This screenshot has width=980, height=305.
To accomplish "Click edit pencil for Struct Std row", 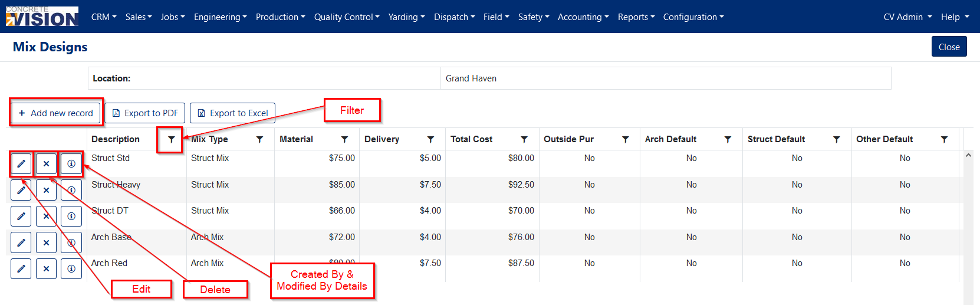I will (21, 164).
